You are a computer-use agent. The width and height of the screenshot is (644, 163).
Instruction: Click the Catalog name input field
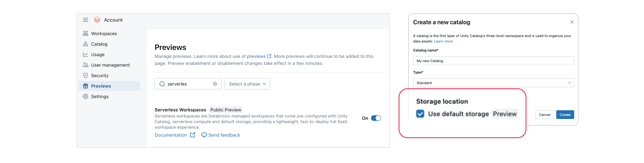click(493, 61)
